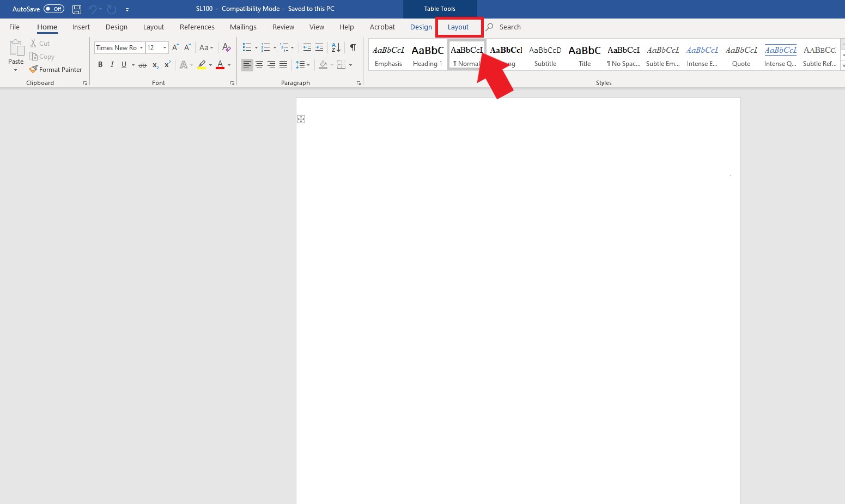Select the Strikethrough icon
This screenshot has height=504, width=845.
pos(142,65)
